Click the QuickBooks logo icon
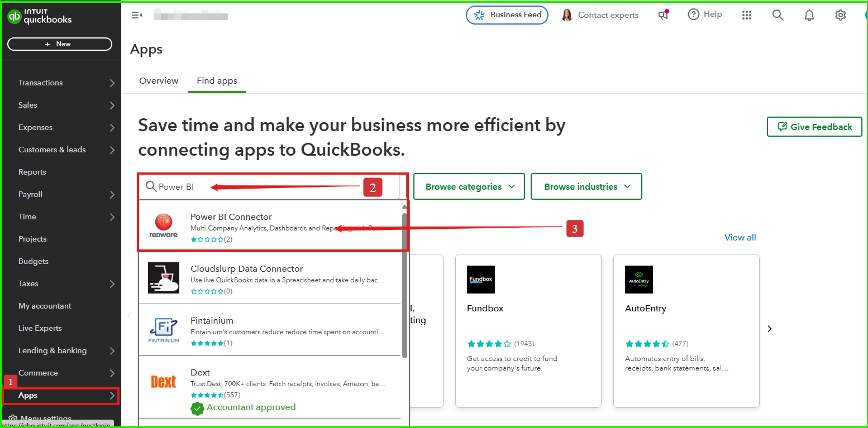The width and height of the screenshot is (868, 428). point(15,17)
